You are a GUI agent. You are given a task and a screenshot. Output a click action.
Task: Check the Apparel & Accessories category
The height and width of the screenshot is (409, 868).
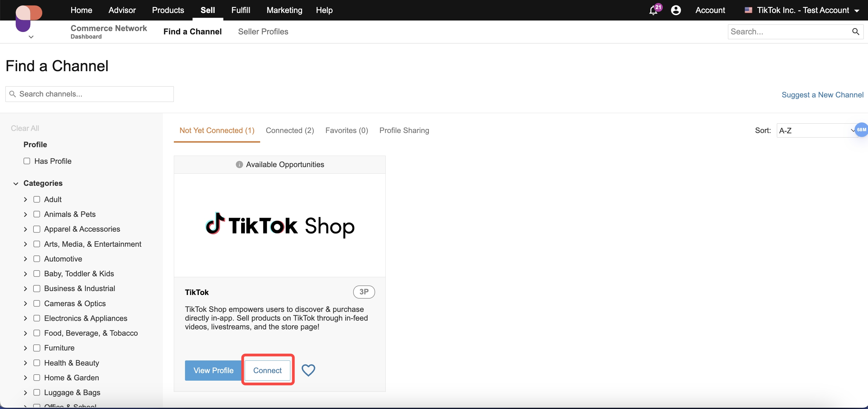coord(37,229)
